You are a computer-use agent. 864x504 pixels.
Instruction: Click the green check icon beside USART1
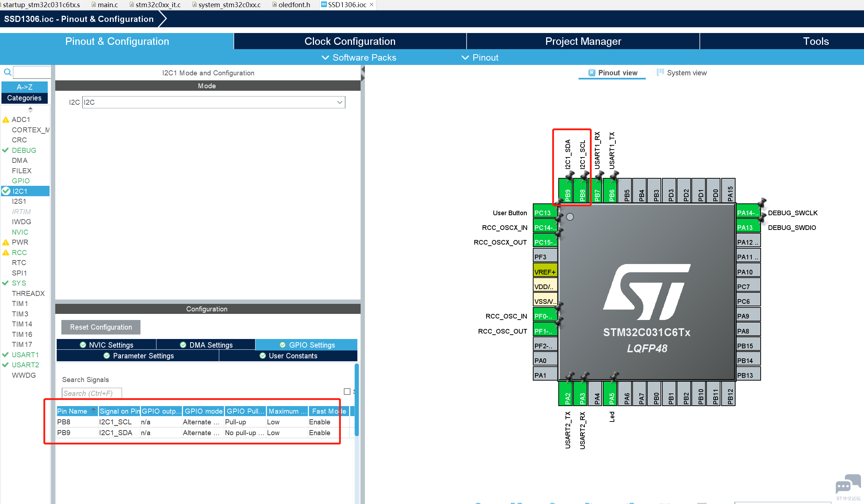point(5,355)
